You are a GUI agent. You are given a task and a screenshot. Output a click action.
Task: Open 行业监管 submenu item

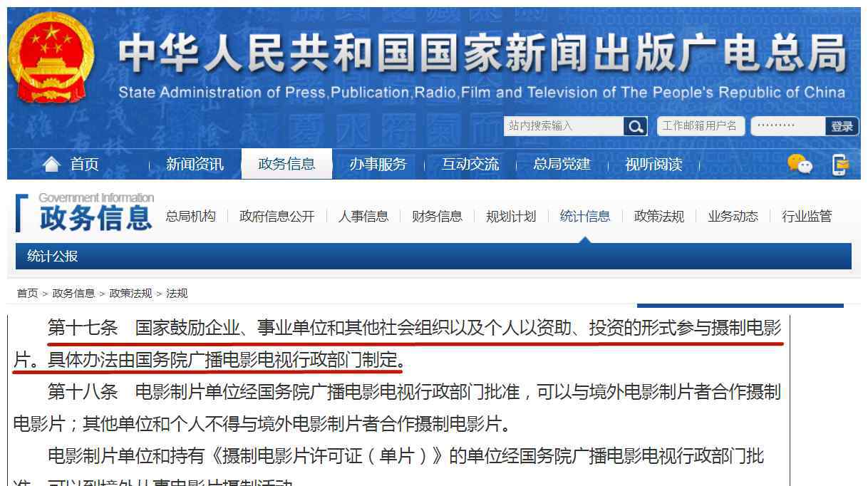pyautogui.click(x=807, y=216)
